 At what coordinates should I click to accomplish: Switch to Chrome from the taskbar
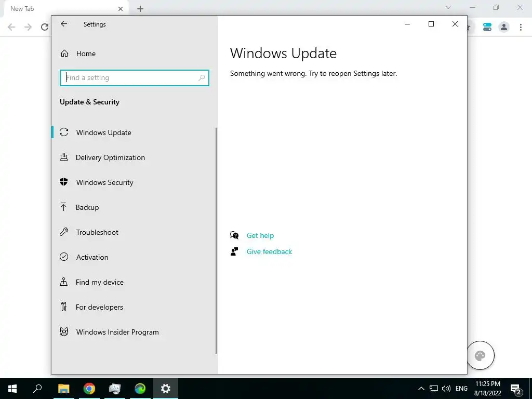pos(89,389)
